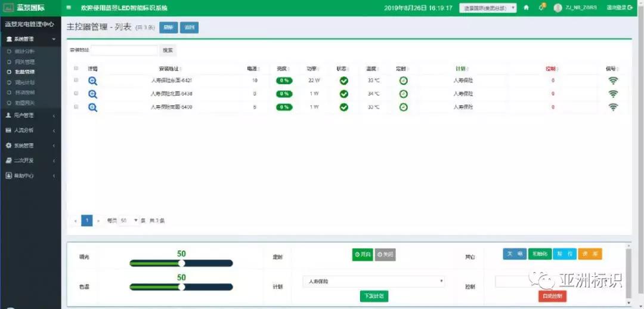Open the page size dropdown showing 50
This screenshot has width=644, height=309.
[129, 221]
